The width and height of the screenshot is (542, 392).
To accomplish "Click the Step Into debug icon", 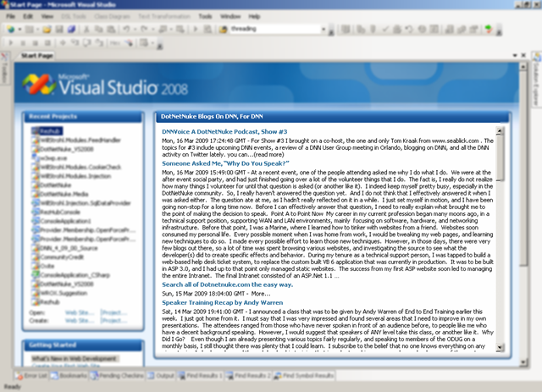I will tap(75, 43).
